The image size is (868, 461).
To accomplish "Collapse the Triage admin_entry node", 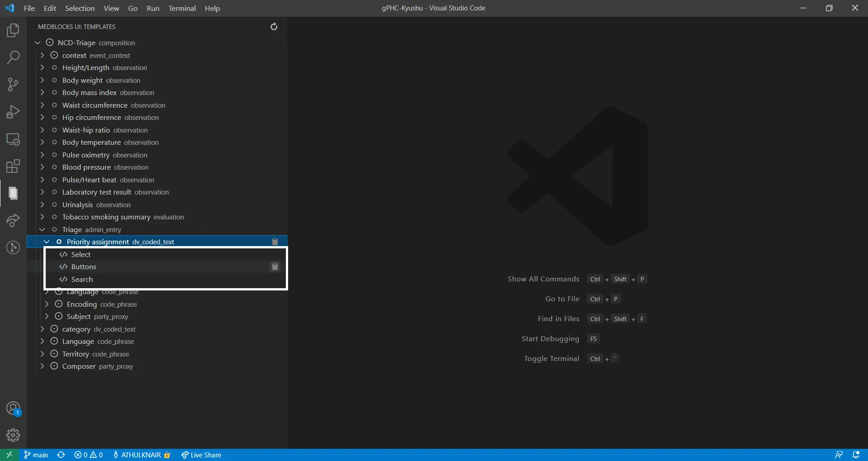I will click(x=42, y=230).
